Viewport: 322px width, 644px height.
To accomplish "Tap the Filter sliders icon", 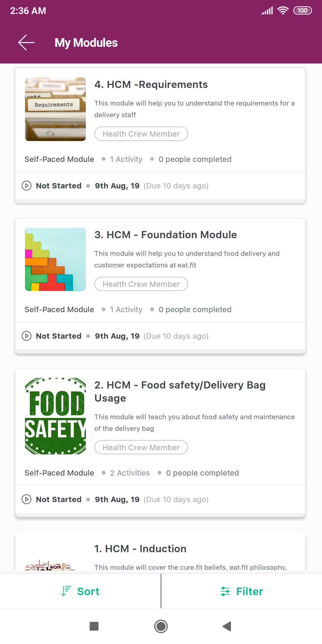I will tap(225, 591).
